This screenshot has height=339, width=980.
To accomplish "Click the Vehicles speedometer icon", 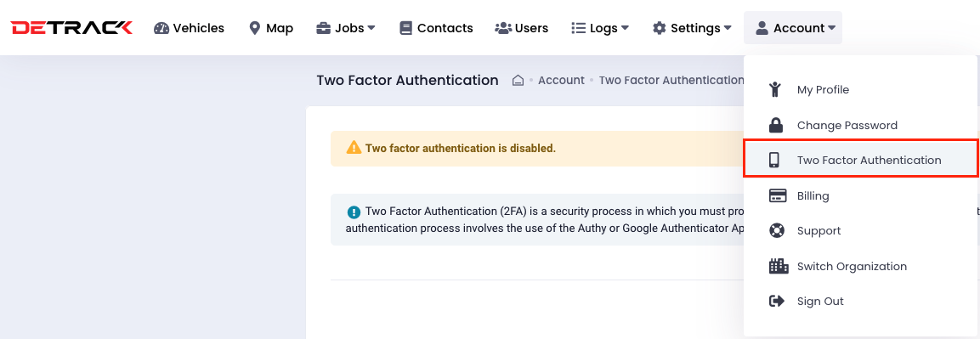I will tap(161, 28).
